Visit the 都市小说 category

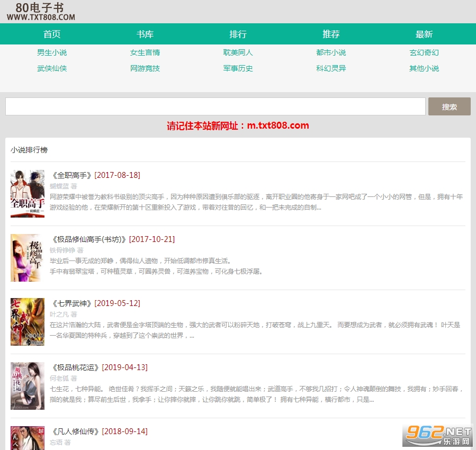point(331,52)
